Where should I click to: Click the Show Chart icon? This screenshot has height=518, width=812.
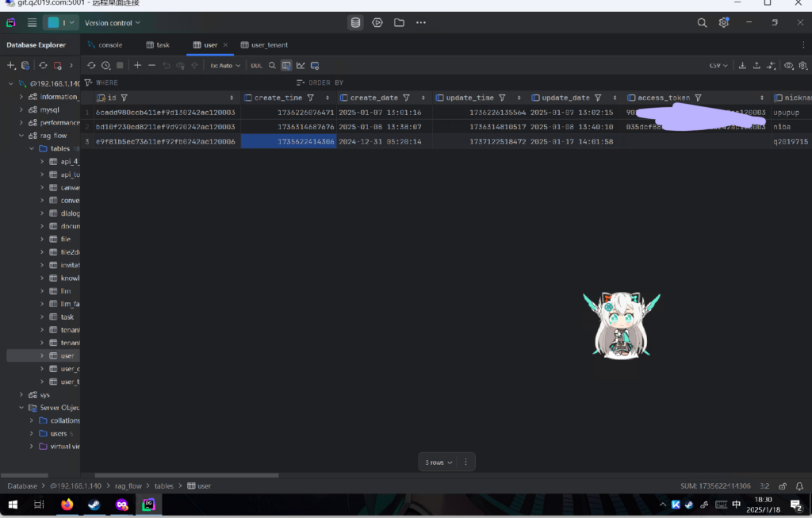301,66
